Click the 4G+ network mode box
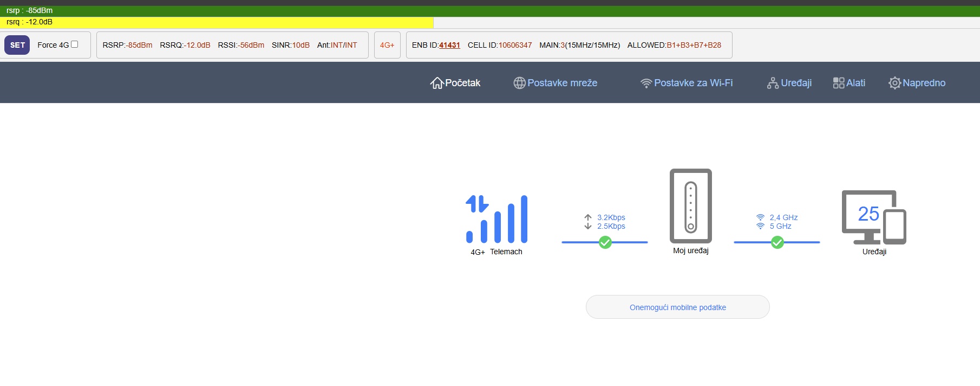The image size is (980, 386). (387, 45)
